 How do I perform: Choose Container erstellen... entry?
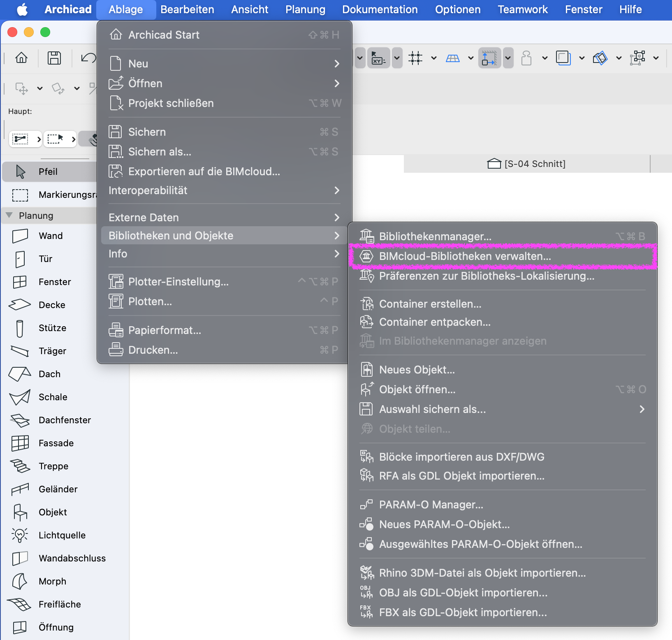point(503,304)
